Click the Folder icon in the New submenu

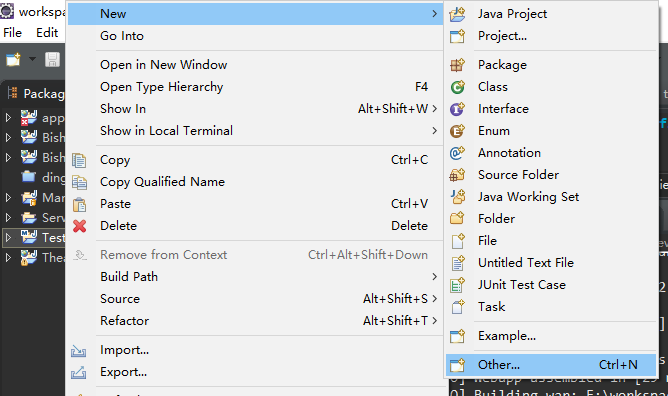click(x=458, y=218)
